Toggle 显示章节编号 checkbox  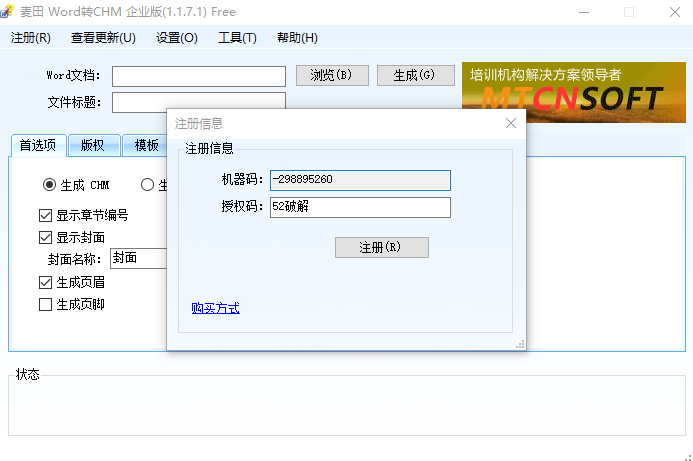[x=46, y=215]
